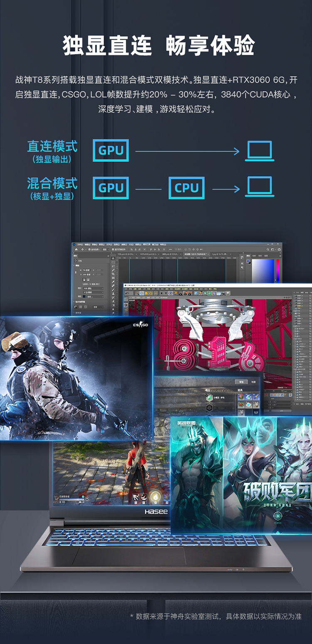Toggle Auto-Select checkbox in Photoshop options bar
This screenshot has width=312, height=644.
coord(89,249)
